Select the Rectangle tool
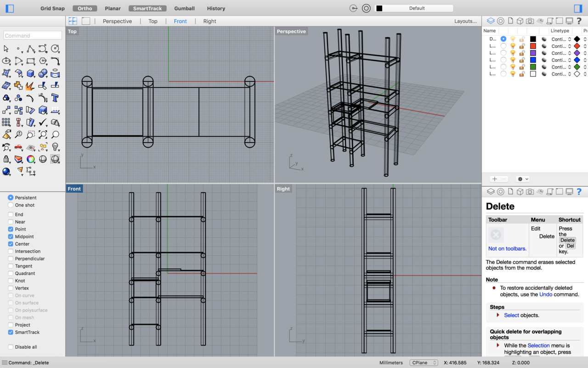This screenshot has height=368, width=588. [31, 61]
